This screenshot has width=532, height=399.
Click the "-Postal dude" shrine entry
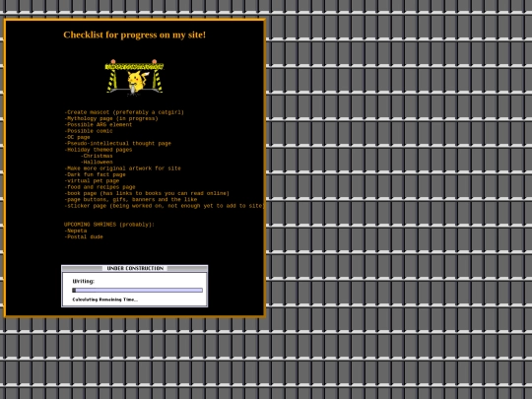pyautogui.click(x=84, y=236)
